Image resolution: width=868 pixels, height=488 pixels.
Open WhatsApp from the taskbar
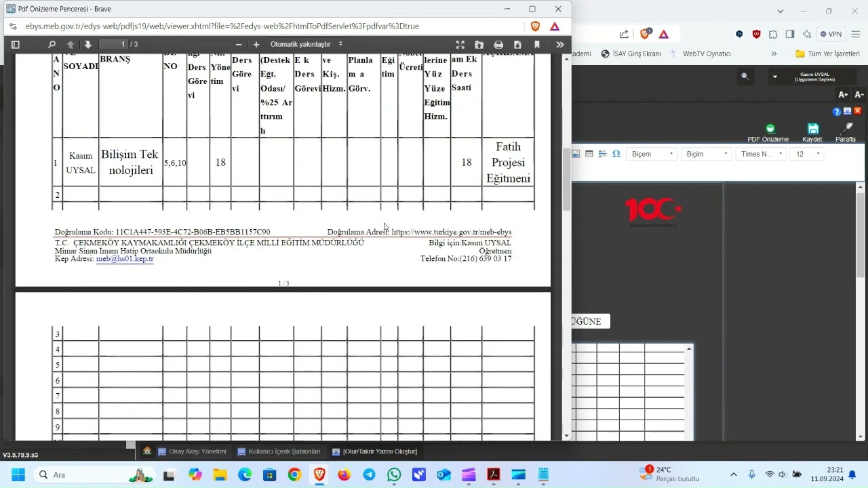pos(394,474)
